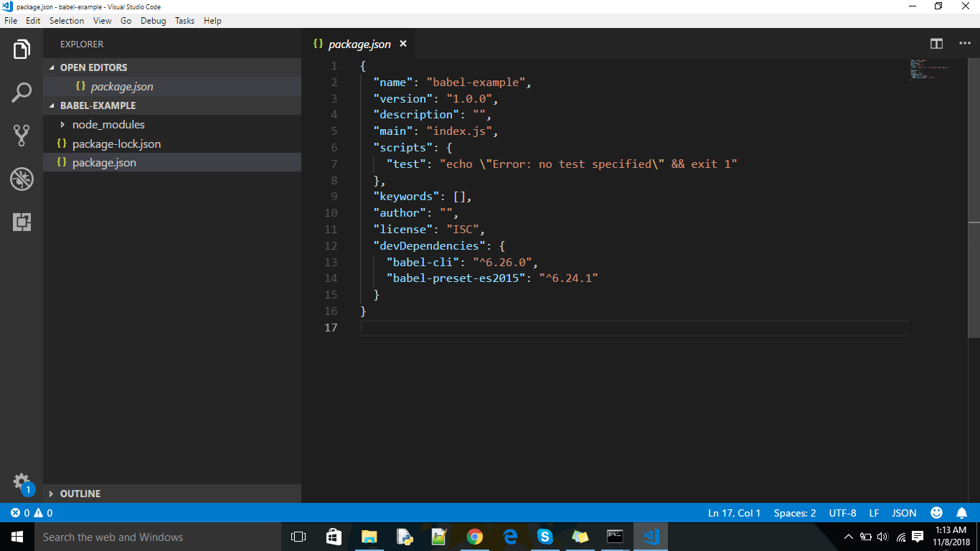Click the "scripts" key in the editor
This screenshot has width=980, height=551.
point(402,148)
